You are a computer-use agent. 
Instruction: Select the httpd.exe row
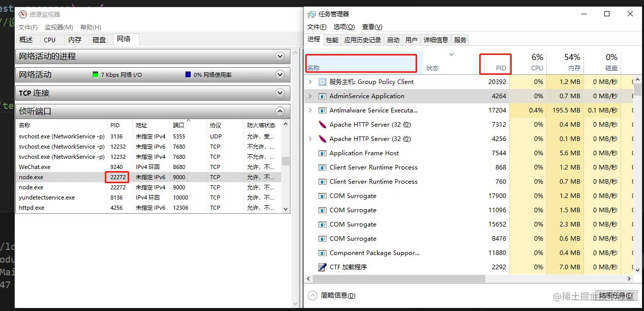(x=148, y=208)
